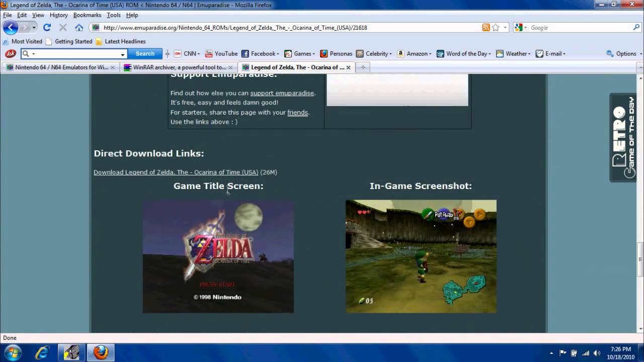
Task: Click the Firefox Back arrow button
Action: 11,28
